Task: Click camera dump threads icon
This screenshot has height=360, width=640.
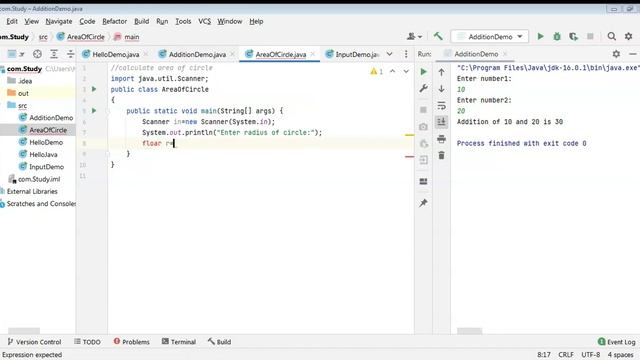Action: (423, 127)
